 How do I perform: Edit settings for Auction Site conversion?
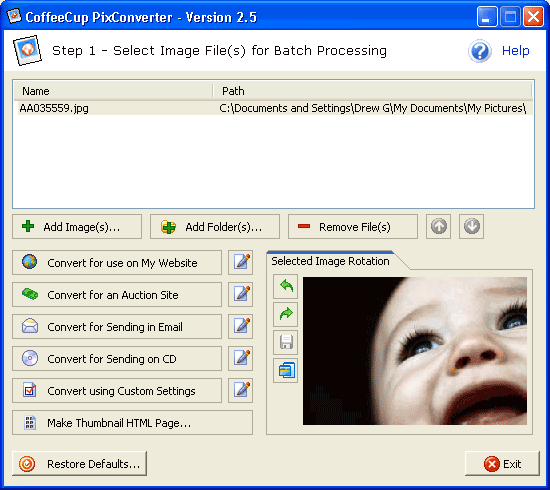[241, 294]
